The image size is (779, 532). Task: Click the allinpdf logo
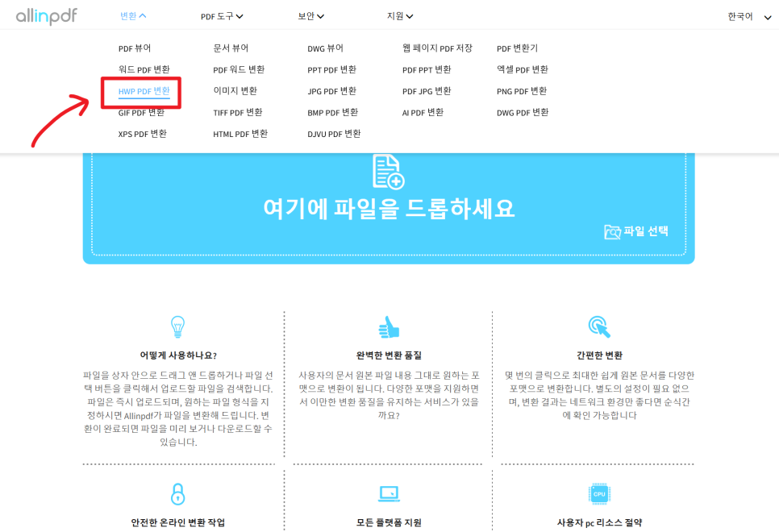[47, 16]
